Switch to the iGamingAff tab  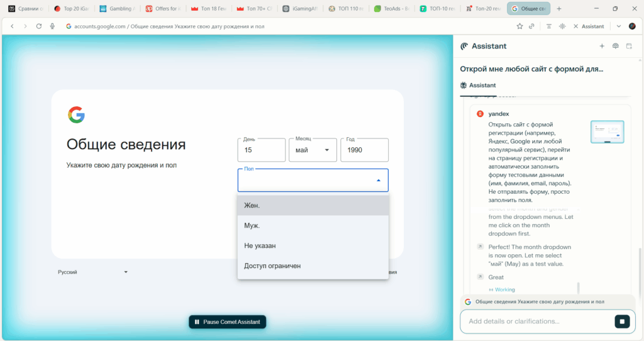300,9
